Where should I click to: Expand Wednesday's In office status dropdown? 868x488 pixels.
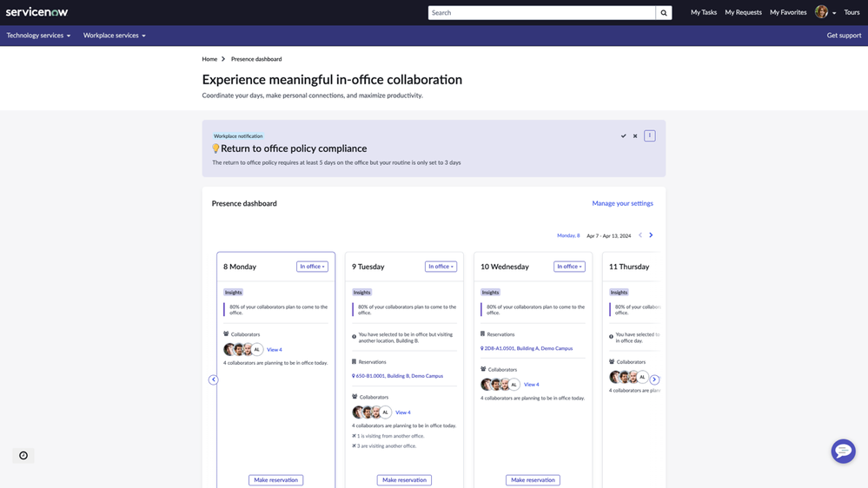(569, 267)
